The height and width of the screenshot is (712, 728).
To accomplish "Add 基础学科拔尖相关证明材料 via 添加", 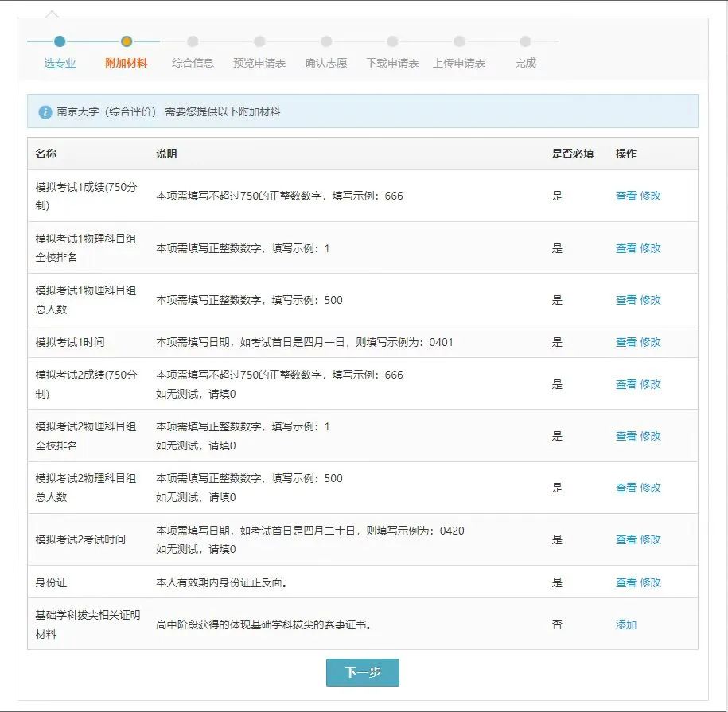I will (x=626, y=624).
